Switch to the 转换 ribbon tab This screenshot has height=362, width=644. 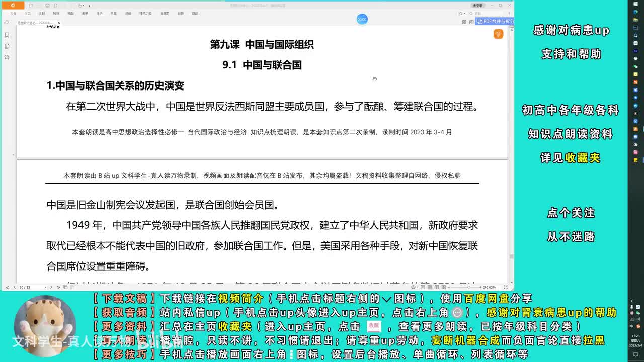(x=56, y=14)
